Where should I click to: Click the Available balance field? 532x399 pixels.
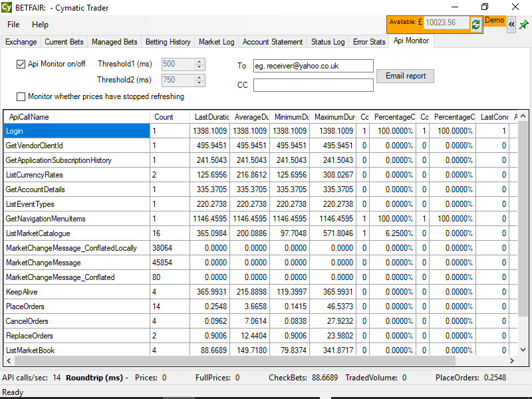pyautogui.click(x=446, y=23)
